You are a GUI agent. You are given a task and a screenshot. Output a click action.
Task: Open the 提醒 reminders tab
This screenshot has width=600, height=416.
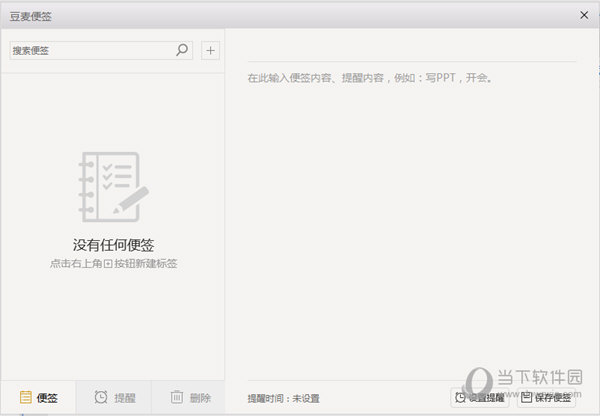(x=114, y=397)
